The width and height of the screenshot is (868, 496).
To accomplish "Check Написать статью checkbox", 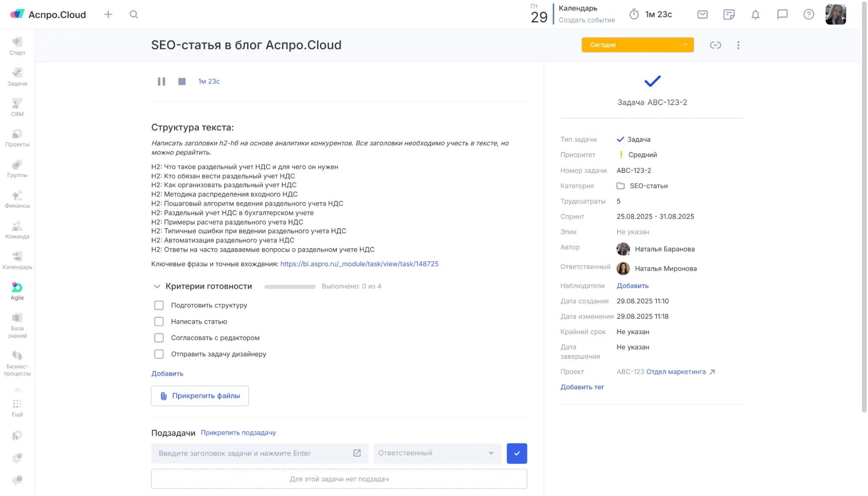I will (159, 322).
